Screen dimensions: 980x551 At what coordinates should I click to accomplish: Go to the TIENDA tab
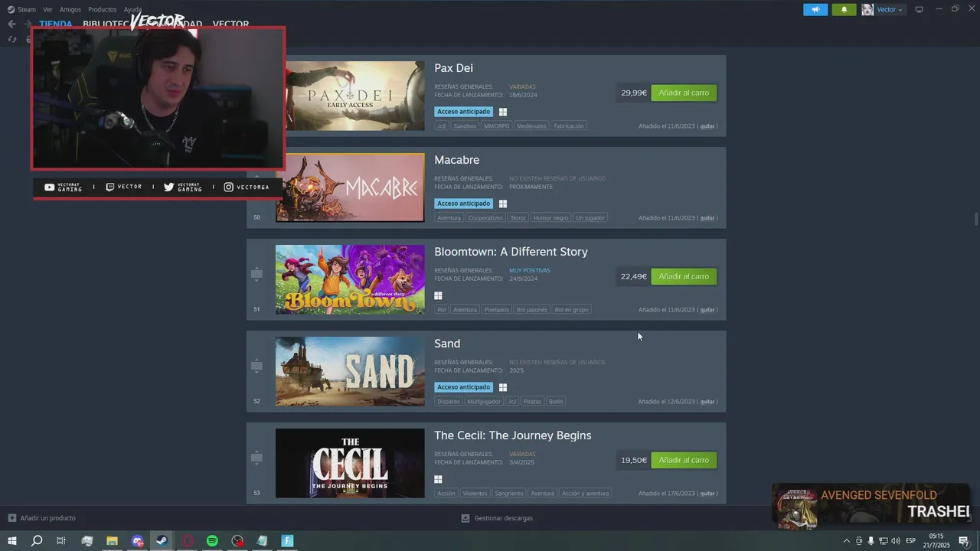tap(56, 24)
